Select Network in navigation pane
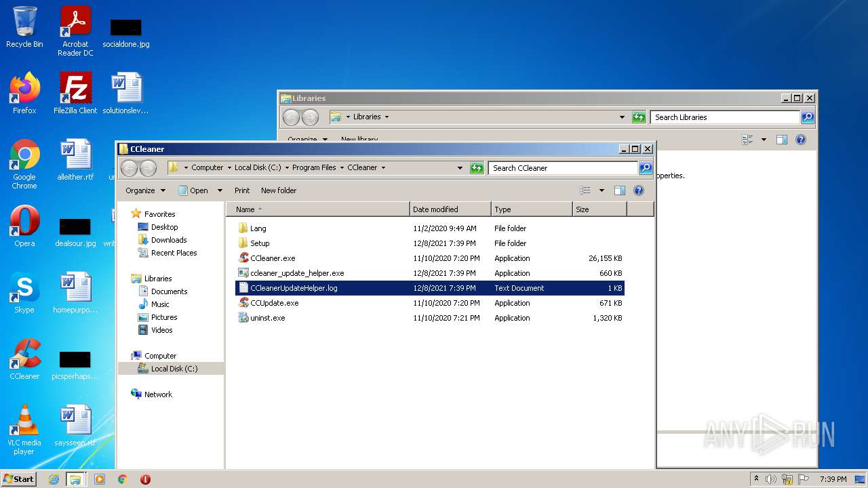The image size is (868, 488). click(158, 394)
